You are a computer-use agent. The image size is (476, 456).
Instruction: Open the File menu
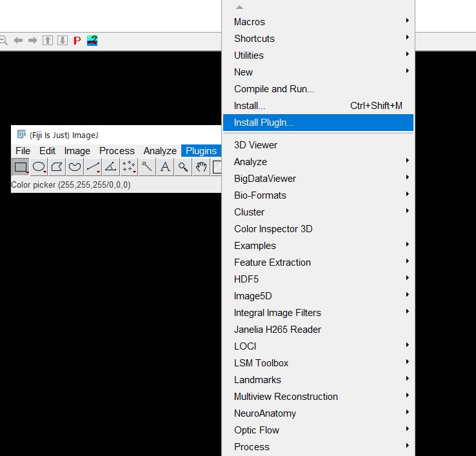click(23, 151)
